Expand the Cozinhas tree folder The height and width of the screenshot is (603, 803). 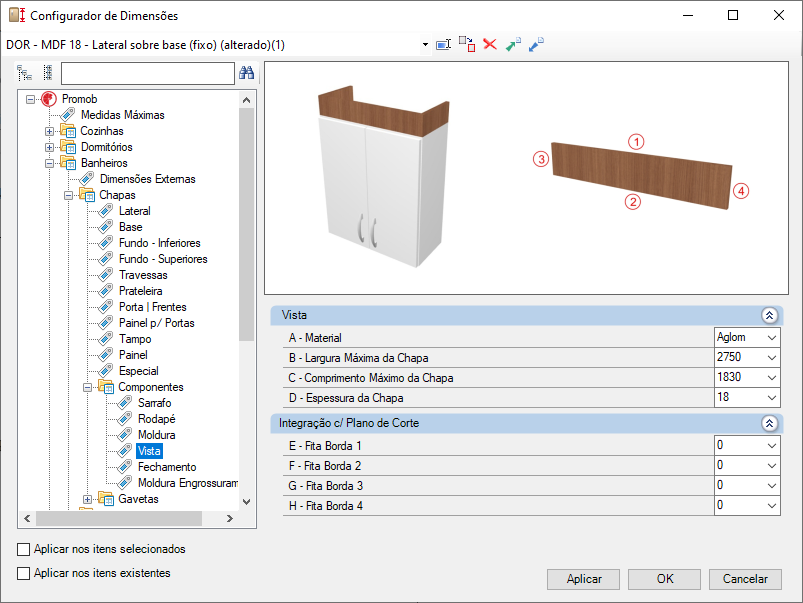pos(49,131)
